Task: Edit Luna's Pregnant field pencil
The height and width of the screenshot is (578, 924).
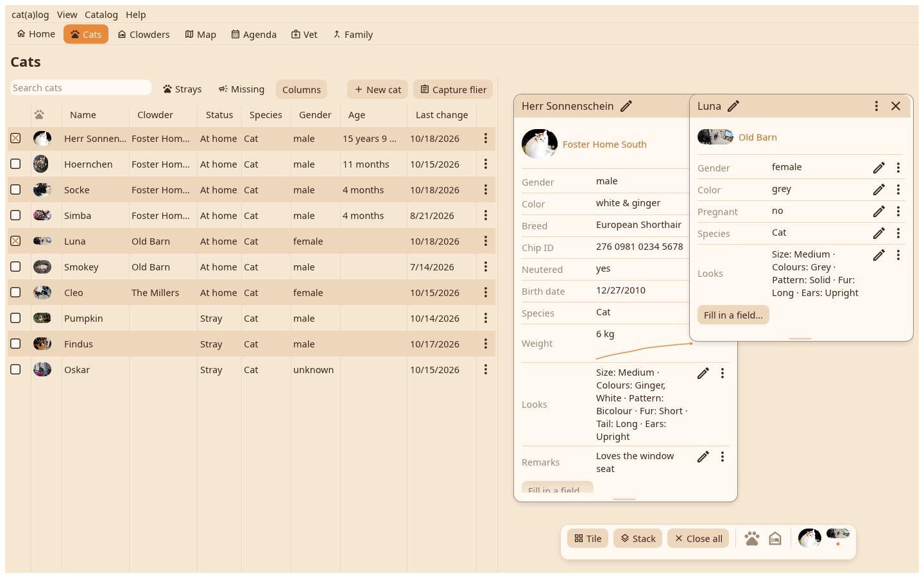Action: coord(879,211)
